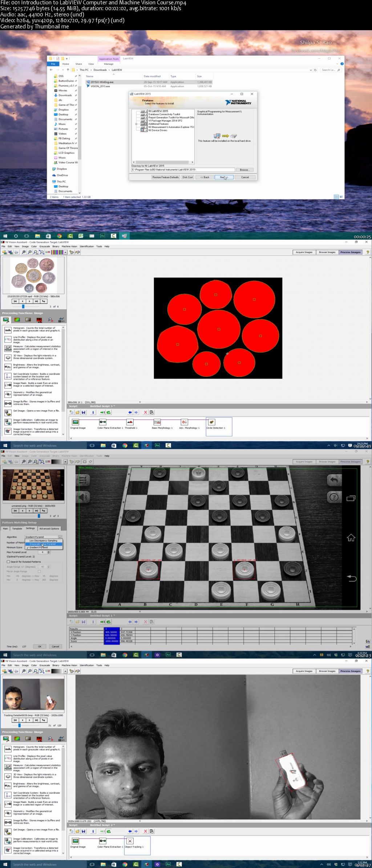Click Browse button in LabVIEW installer

[x=244, y=170]
